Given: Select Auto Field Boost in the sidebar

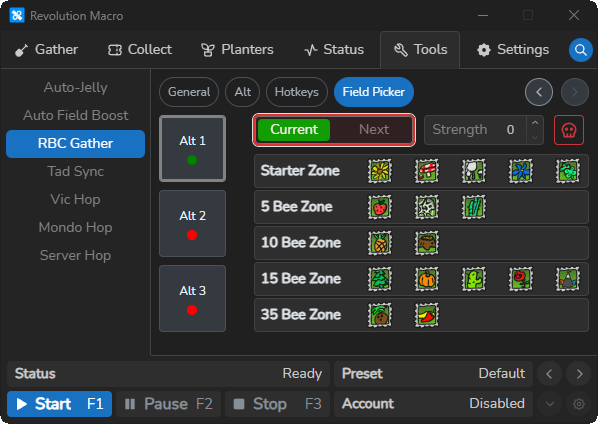Looking at the screenshot, I should pos(76,116).
